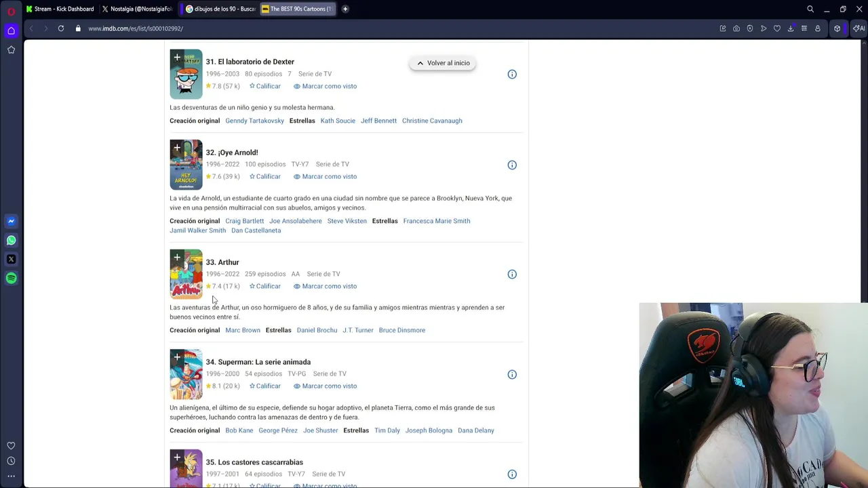Open the ad blocker shield icon
The image size is (868, 488).
(750, 28)
